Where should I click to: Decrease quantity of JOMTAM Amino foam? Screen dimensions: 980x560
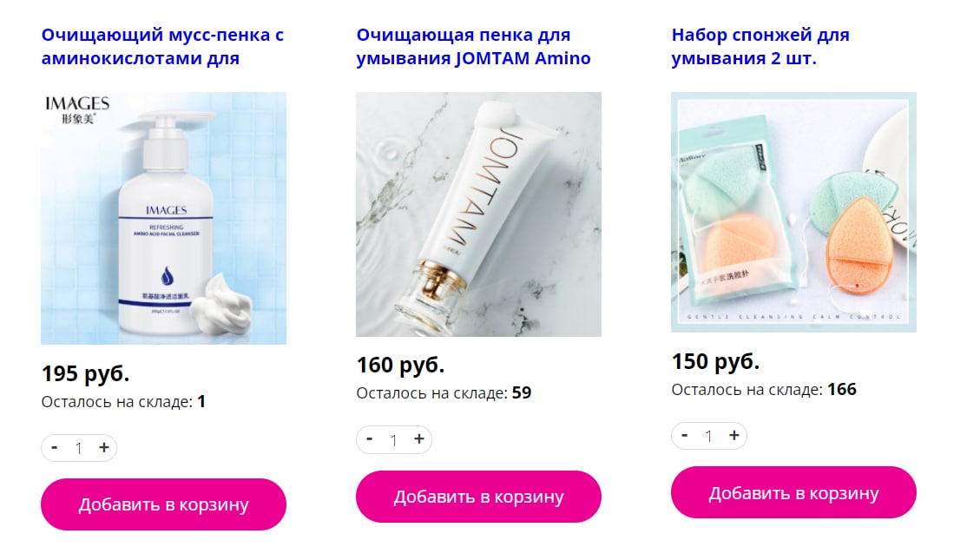370,439
